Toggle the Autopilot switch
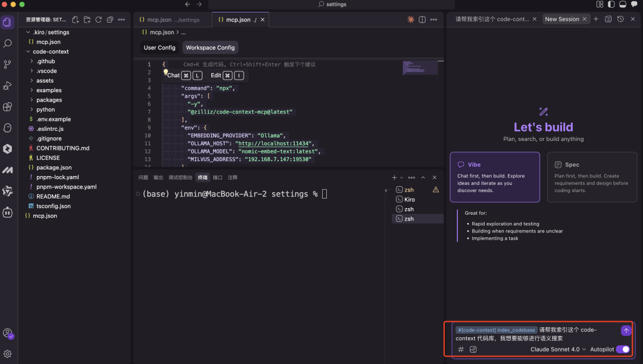 (x=623, y=349)
